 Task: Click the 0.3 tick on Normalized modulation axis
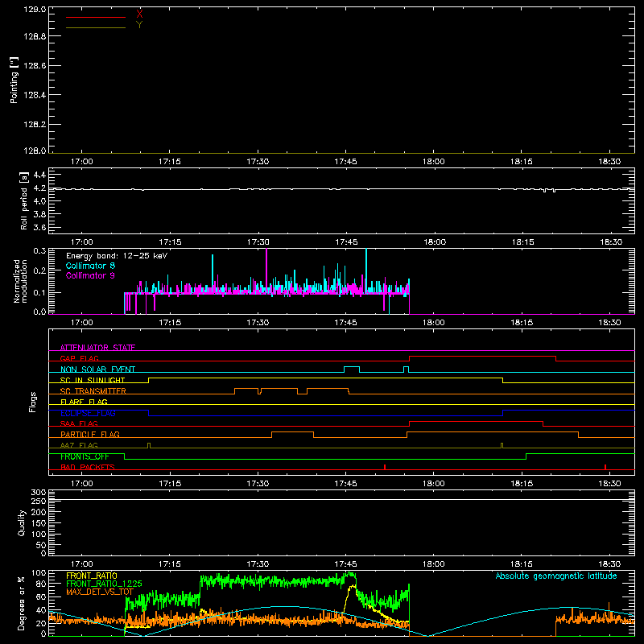point(39,250)
